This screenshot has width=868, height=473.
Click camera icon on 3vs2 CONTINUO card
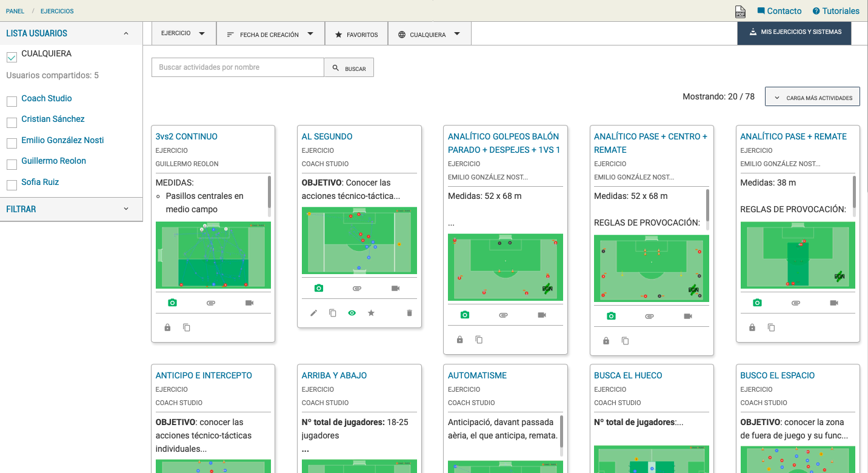(x=172, y=303)
